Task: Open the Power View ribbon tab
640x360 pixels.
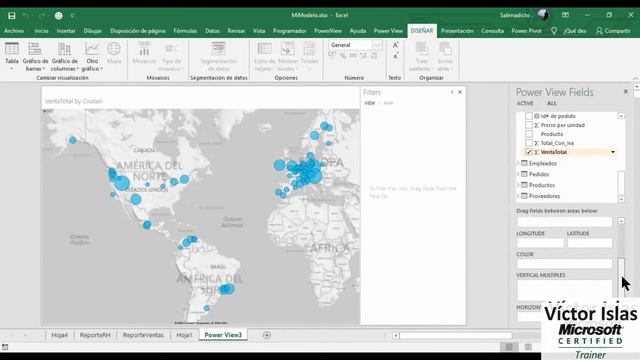Action: 388,31
